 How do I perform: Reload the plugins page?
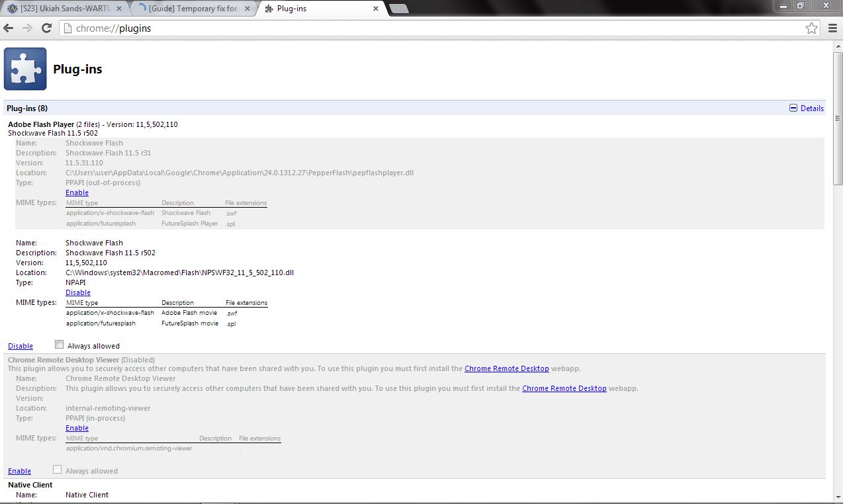(x=46, y=28)
